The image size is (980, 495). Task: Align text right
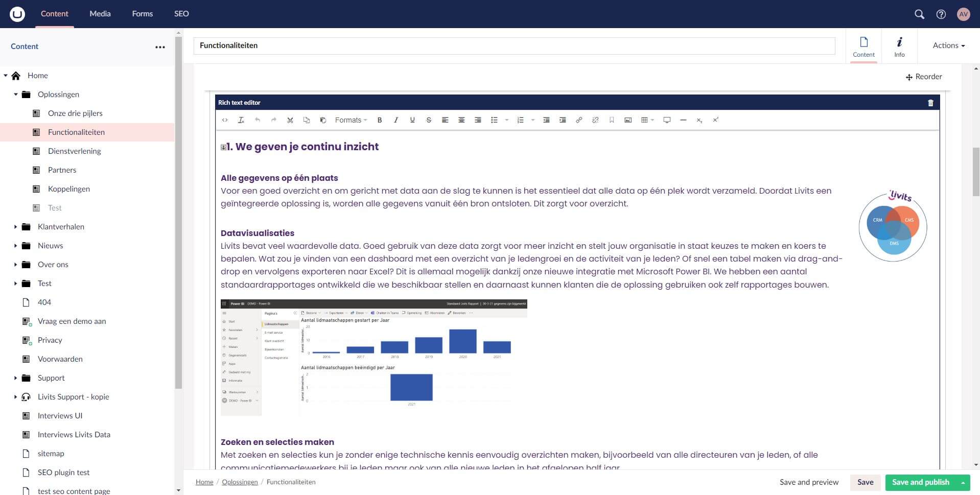pyautogui.click(x=478, y=120)
